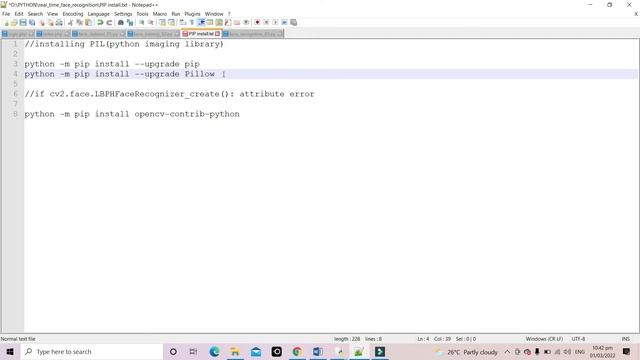Open the Function List icon
640x360 pixels.
(228, 22)
